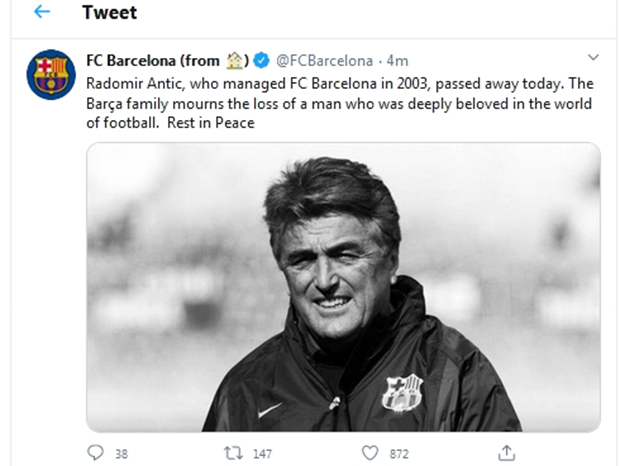
Task: Open FC Barcelona profile avatar
Action: pos(50,75)
